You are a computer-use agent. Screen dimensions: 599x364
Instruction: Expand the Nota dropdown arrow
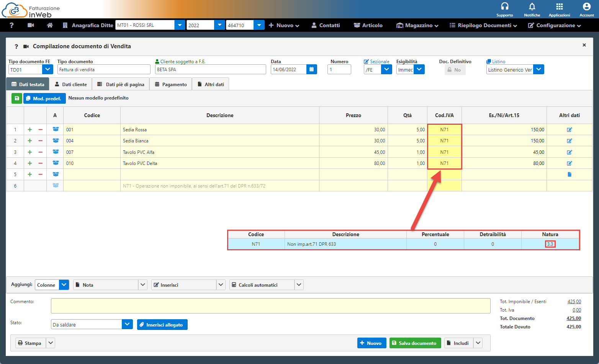(x=143, y=285)
